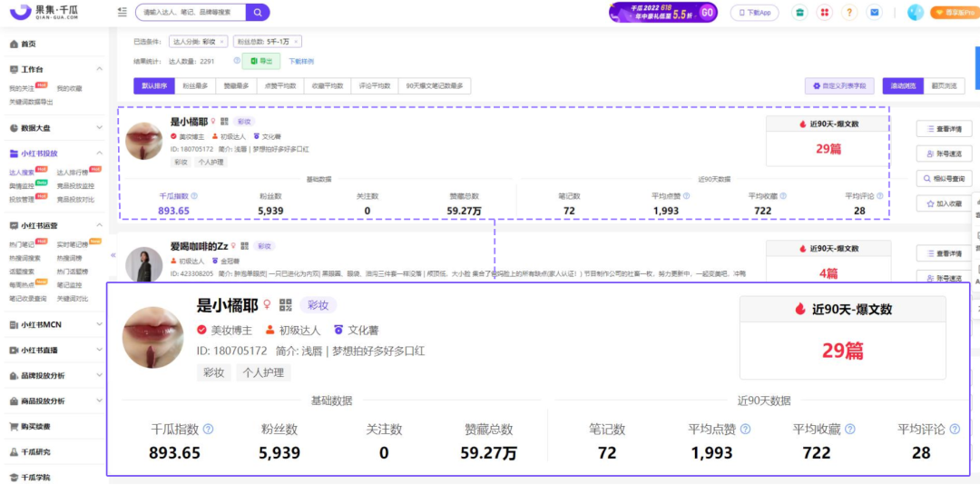Click the purple magnifier search button
Viewport: 980px width, 485px height.
tap(258, 12)
